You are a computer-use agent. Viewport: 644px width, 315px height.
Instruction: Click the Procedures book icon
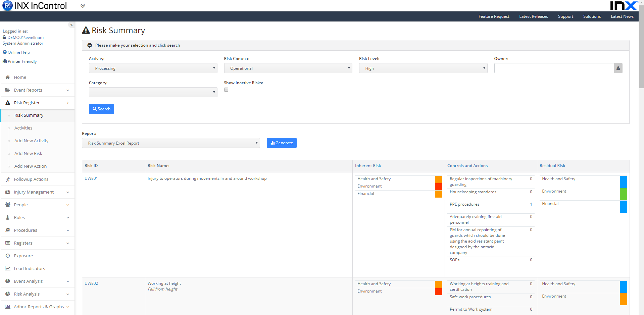click(8, 230)
